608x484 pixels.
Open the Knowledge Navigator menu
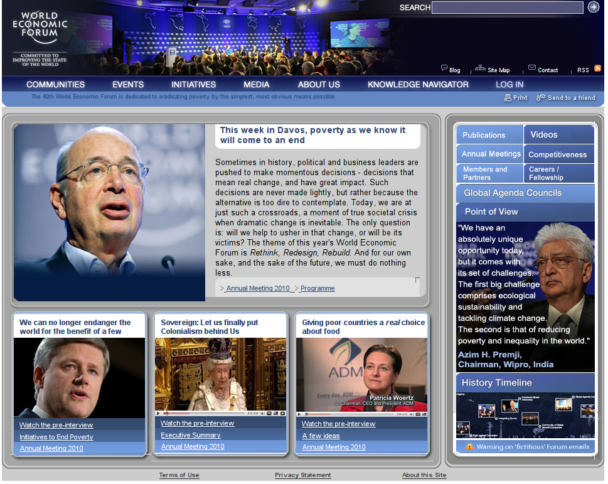pos(417,84)
